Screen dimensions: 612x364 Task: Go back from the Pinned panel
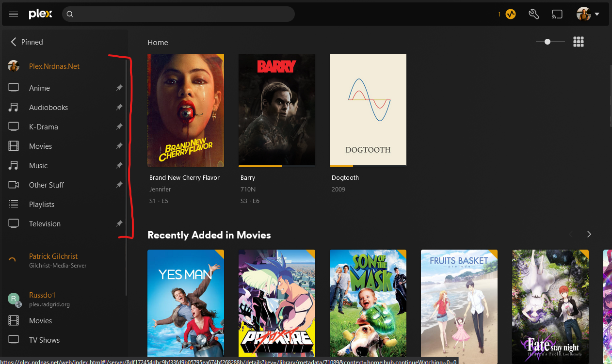(14, 42)
